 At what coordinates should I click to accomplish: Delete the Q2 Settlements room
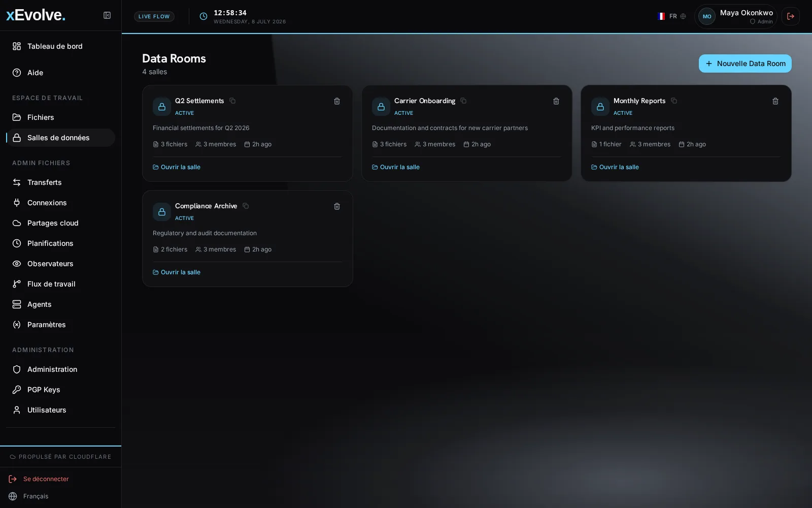click(x=337, y=101)
